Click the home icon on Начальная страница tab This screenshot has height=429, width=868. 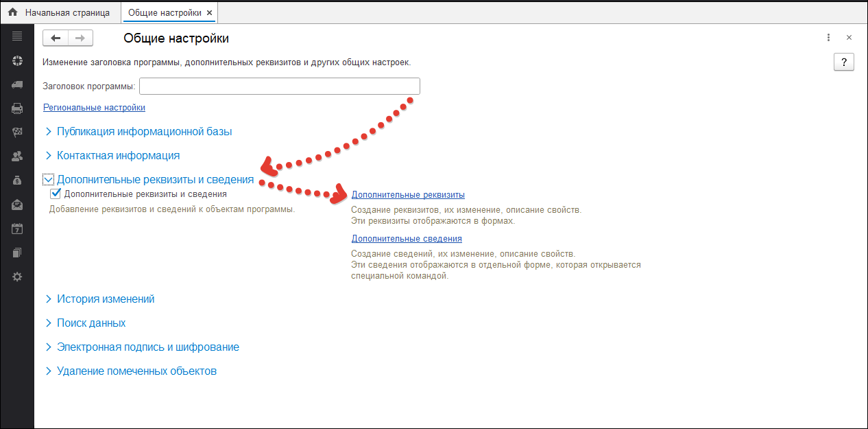click(x=12, y=12)
